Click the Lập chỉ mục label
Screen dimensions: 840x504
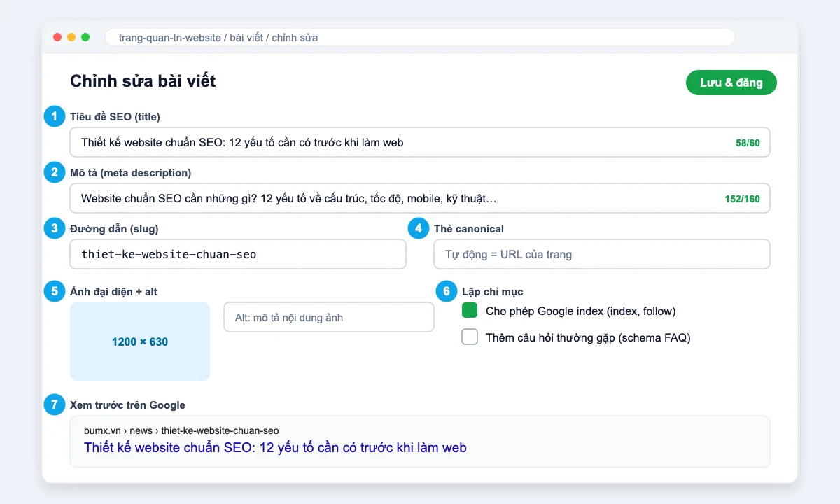tap(492, 291)
